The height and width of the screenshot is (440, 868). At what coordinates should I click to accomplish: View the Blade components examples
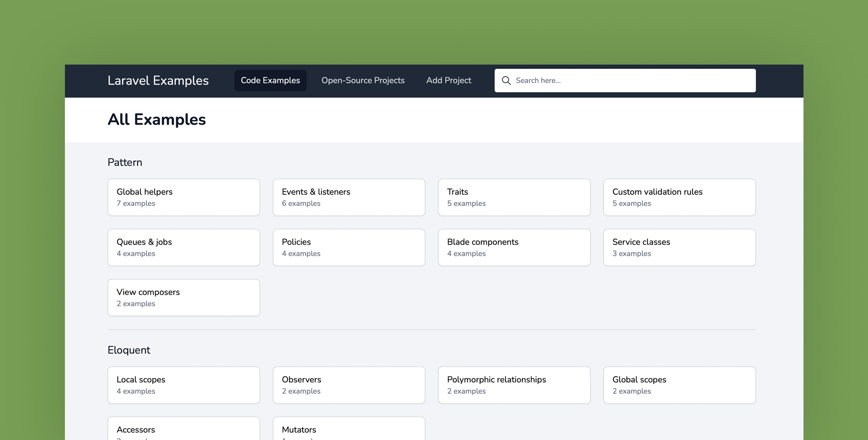pyautogui.click(x=514, y=247)
